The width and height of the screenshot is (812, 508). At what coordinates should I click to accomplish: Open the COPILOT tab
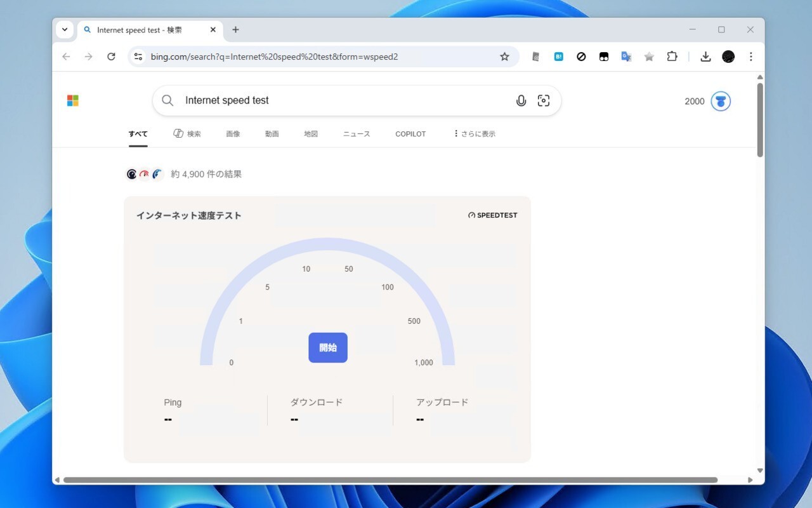pyautogui.click(x=410, y=134)
